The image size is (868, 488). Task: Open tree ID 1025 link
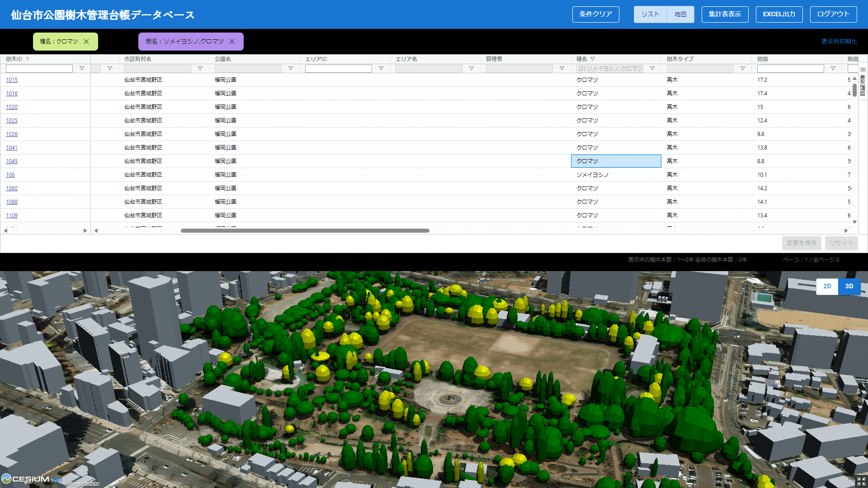(x=12, y=121)
